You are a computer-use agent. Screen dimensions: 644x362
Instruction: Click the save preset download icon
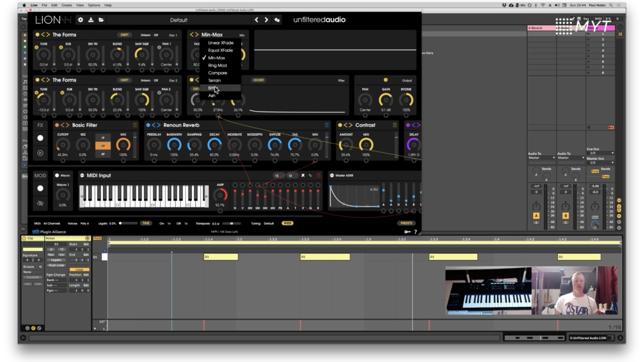tap(91, 20)
